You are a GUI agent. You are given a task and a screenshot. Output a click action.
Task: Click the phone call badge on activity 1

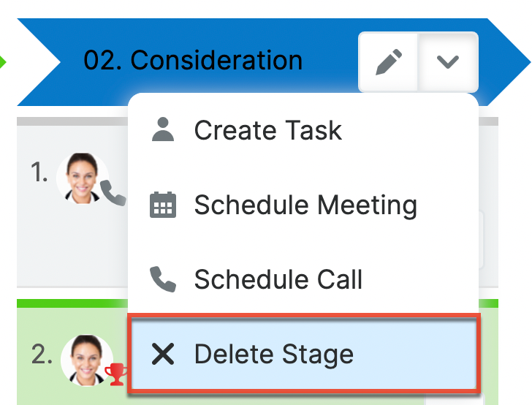tap(112, 192)
